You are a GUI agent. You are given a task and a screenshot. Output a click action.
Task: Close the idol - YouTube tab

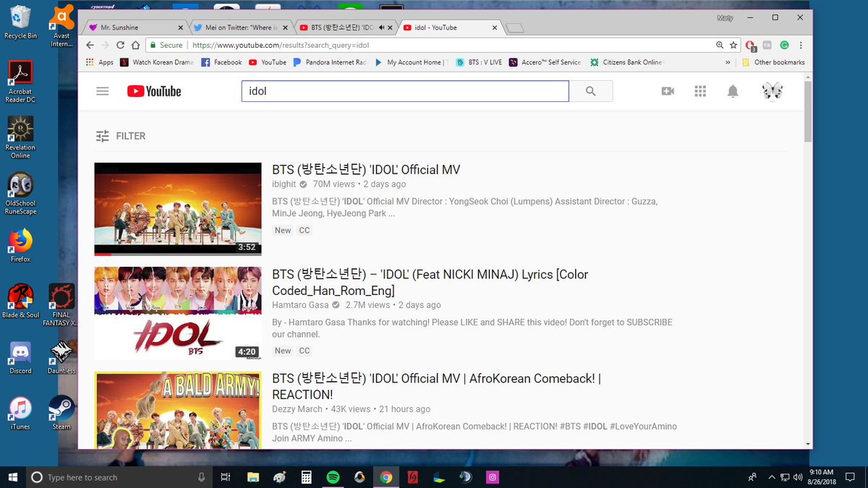coord(495,27)
